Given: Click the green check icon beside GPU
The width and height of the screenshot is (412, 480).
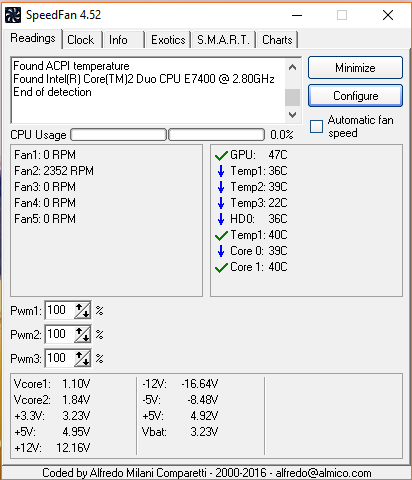Looking at the screenshot, I should [x=221, y=155].
